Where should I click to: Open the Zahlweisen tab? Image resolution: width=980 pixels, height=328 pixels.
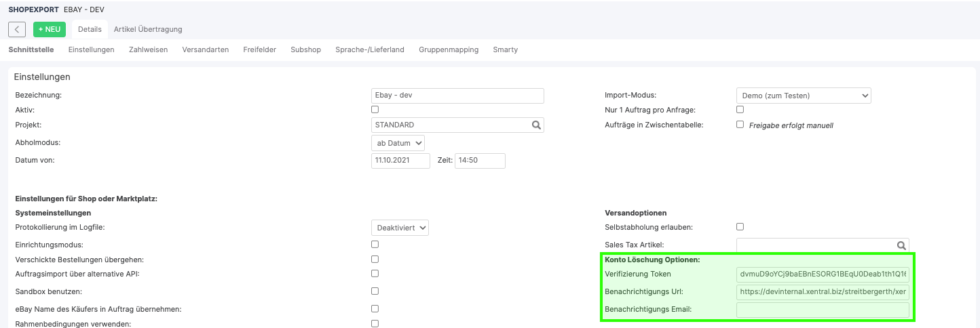tap(148, 49)
